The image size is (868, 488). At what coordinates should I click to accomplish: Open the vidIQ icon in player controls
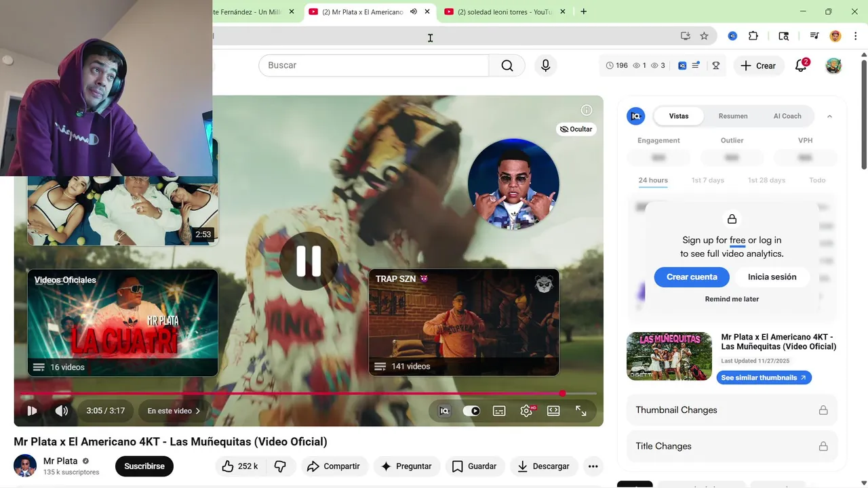444,411
